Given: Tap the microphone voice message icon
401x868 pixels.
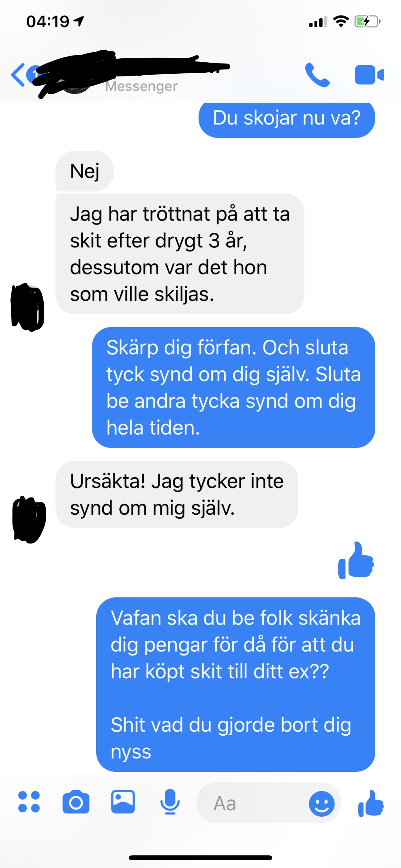Looking at the screenshot, I should point(170,801).
